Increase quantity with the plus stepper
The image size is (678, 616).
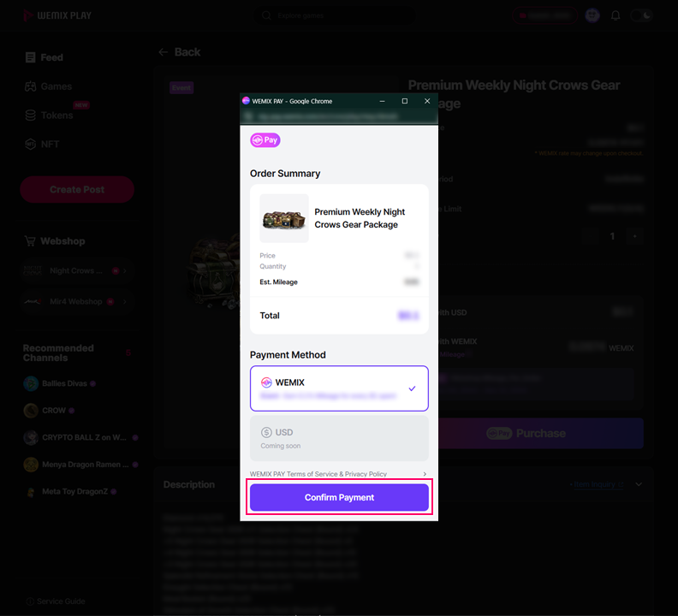point(634,236)
